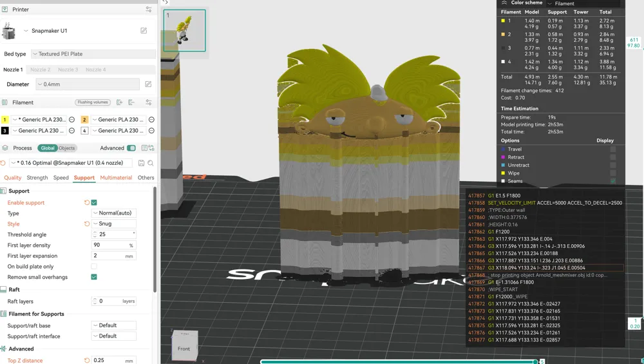This screenshot has width=644, height=364.
Task: Show Travel moves in display
Action: coord(613,149)
